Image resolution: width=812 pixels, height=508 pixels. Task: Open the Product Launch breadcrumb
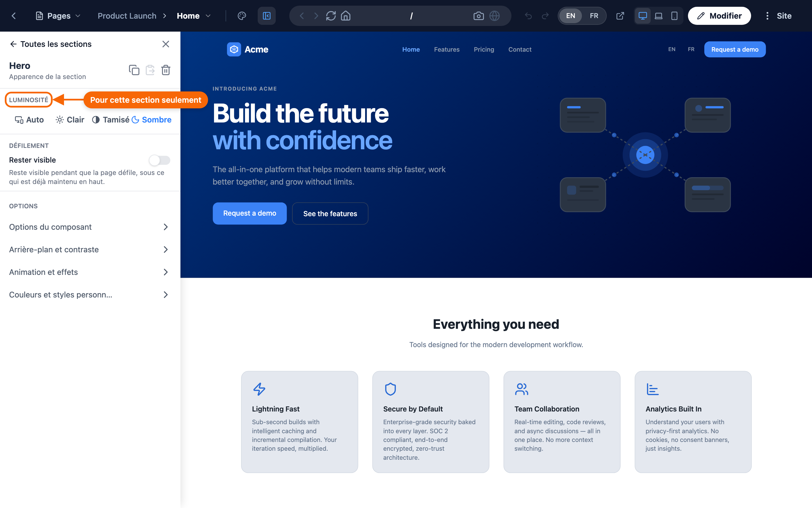(127, 16)
